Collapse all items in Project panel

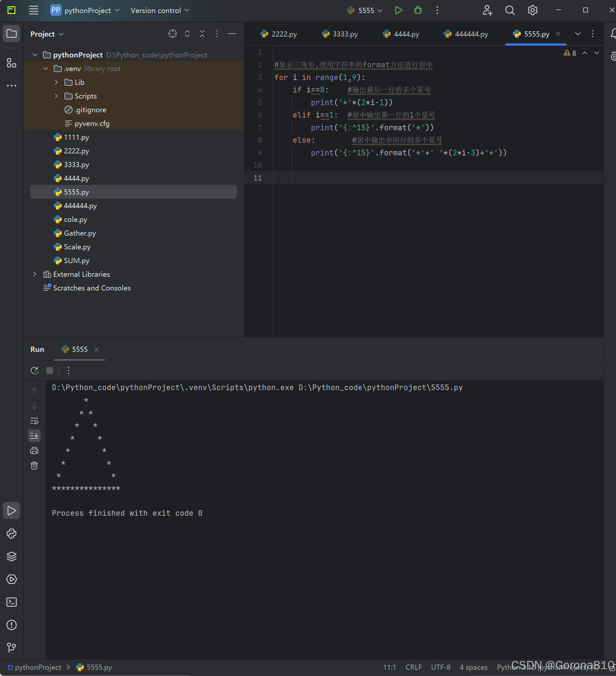tap(202, 34)
